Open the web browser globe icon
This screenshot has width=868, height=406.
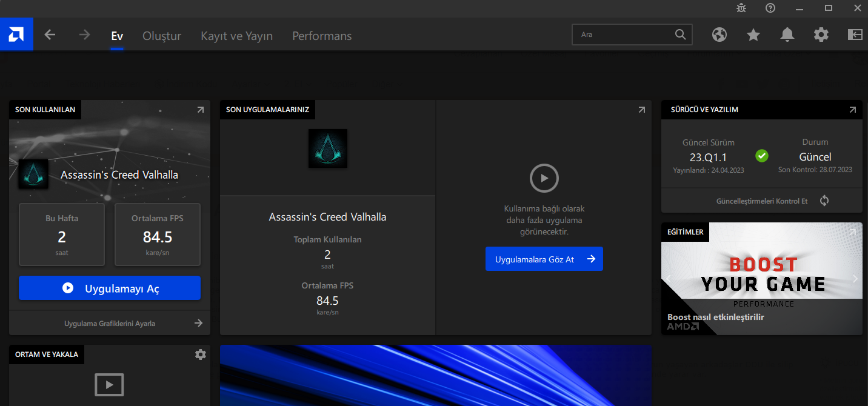coord(719,35)
